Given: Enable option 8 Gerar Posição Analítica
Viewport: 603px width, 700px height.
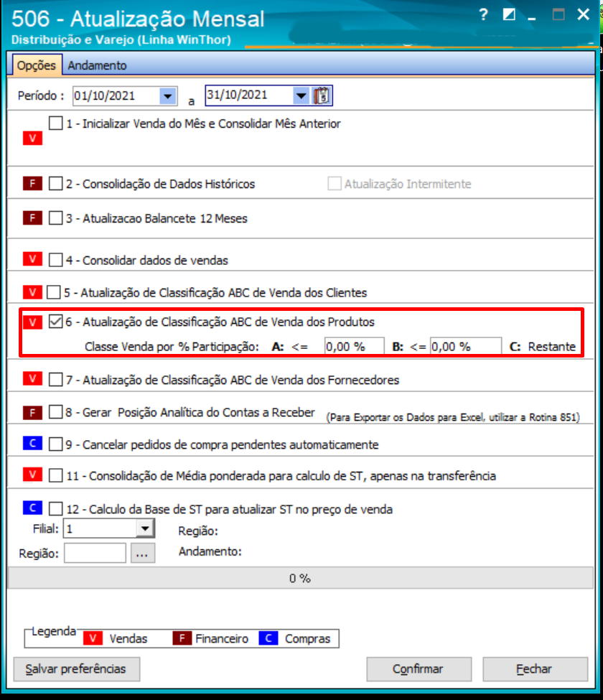Looking at the screenshot, I should pos(56,411).
